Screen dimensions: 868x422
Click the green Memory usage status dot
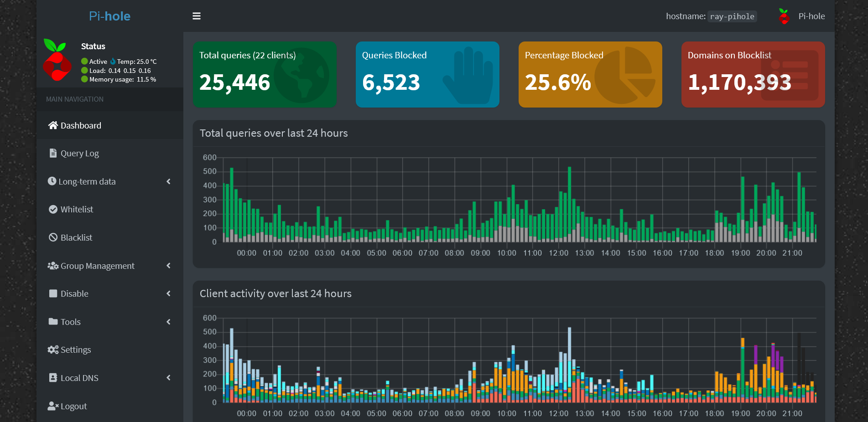[x=84, y=79]
